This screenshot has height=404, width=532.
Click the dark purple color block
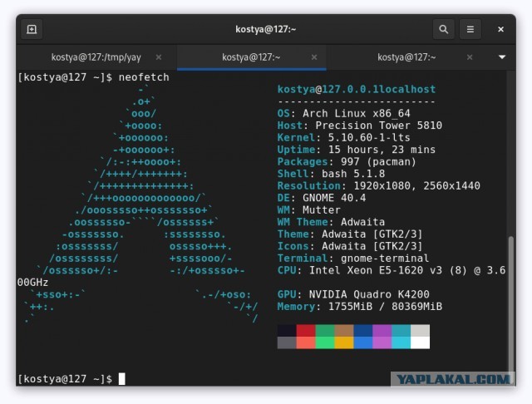tap(382, 330)
